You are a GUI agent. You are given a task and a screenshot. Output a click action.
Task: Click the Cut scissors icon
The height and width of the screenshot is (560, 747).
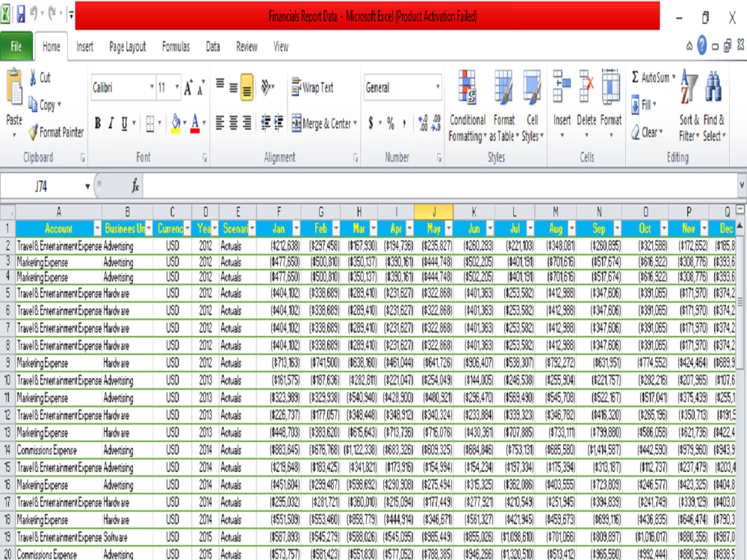click(x=33, y=77)
